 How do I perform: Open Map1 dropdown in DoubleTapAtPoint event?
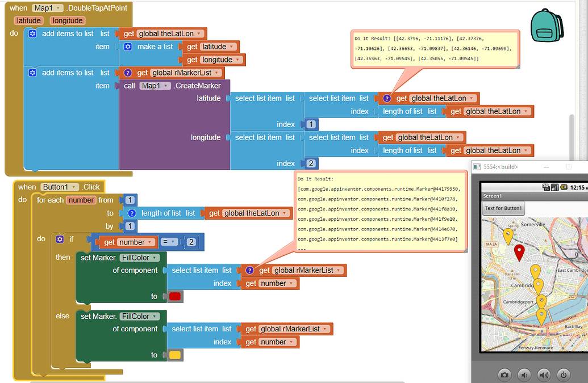(48, 8)
